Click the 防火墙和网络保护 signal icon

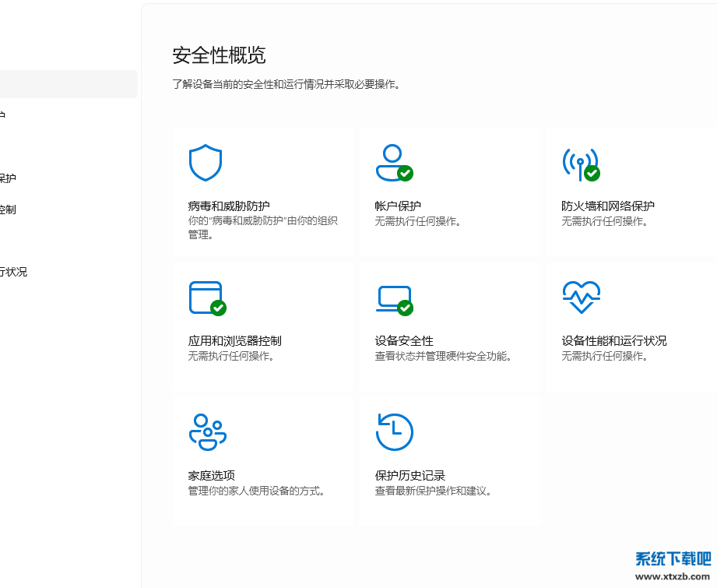coord(581,163)
